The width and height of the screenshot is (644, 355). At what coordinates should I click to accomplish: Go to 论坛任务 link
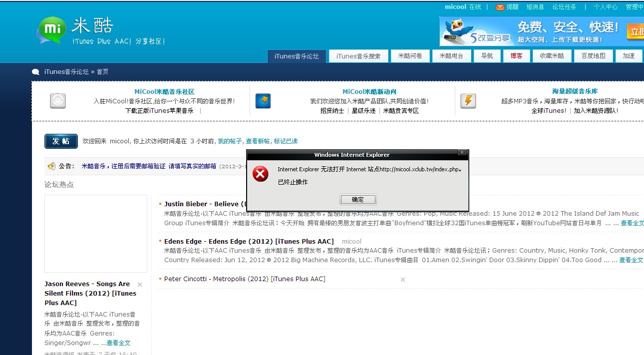click(564, 7)
